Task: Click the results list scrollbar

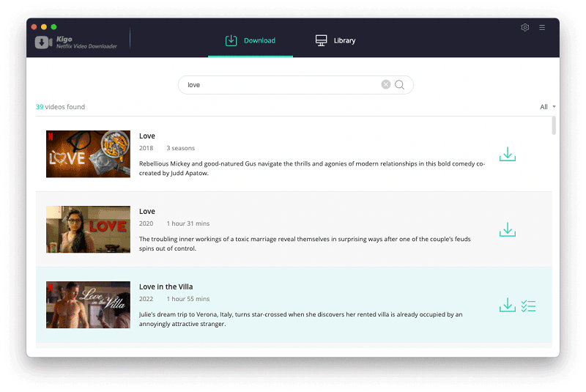Action: click(x=554, y=125)
